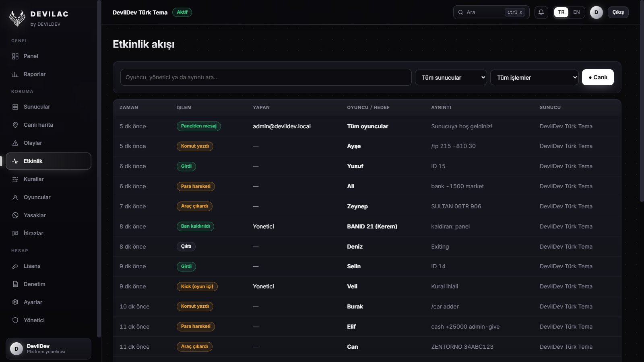Click the Kurallar sliders icon
This screenshot has height=362, width=644.
15,179
